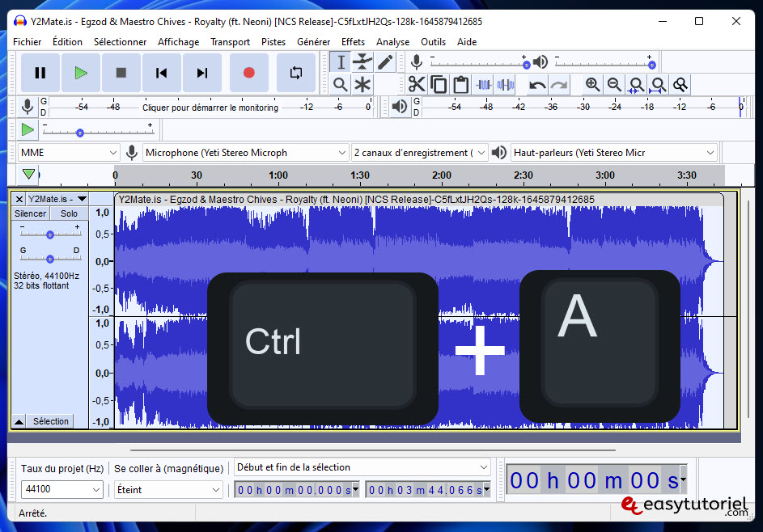The image size is (763, 532).
Task: Undo the last action
Action: pos(537,85)
